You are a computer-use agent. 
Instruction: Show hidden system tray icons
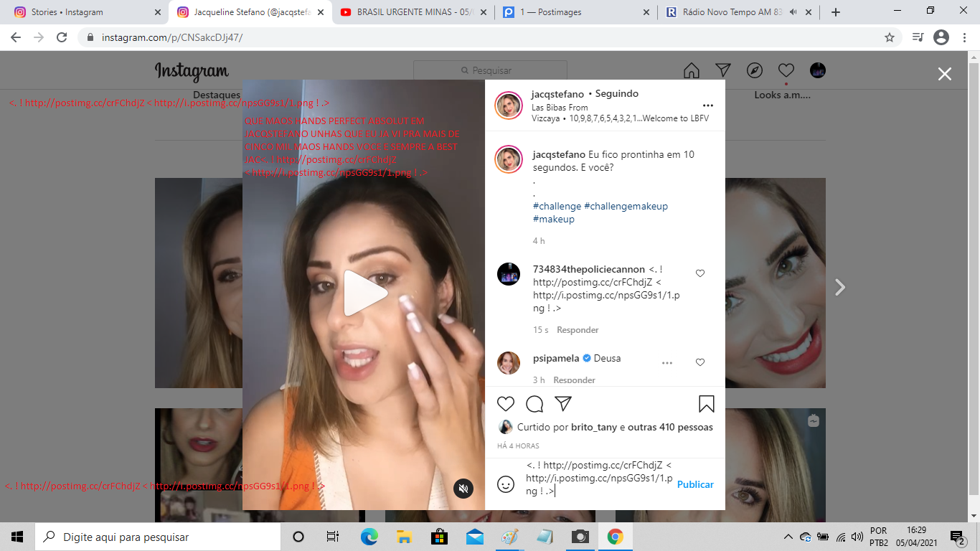(788, 537)
